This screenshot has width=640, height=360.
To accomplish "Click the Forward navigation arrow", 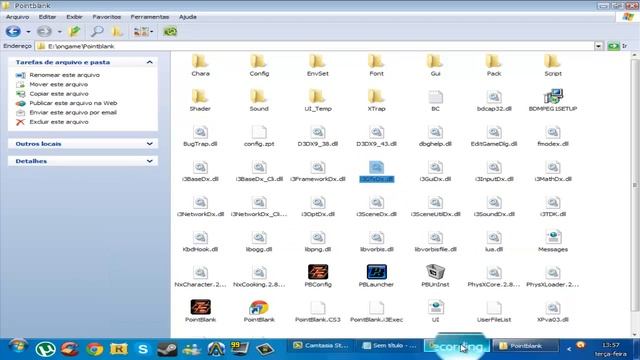I will (x=44, y=31).
